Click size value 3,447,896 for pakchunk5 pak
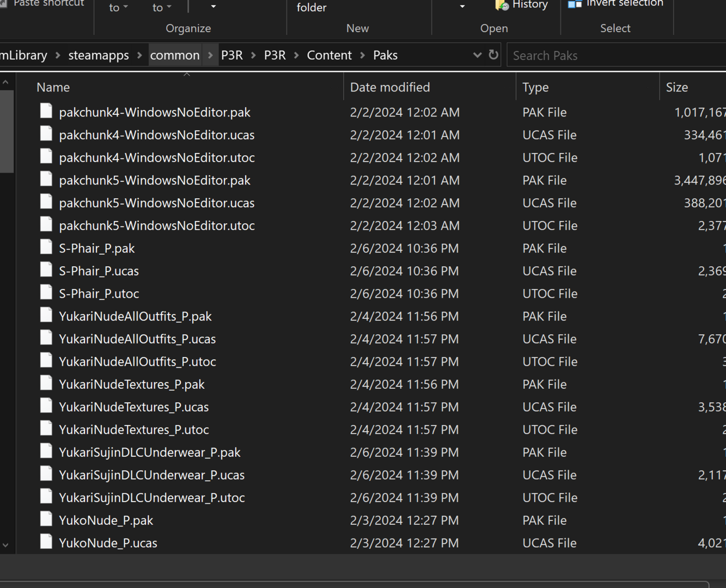The height and width of the screenshot is (588, 726). click(x=700, y=180)
